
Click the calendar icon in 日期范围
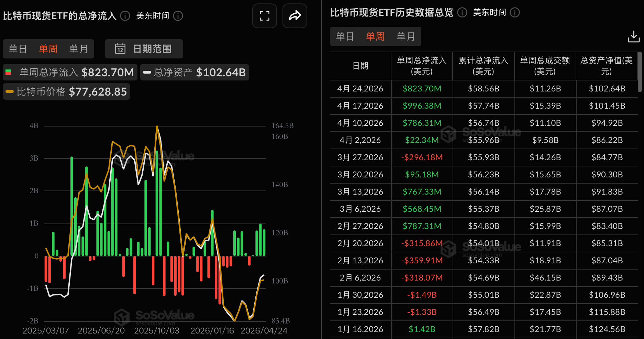click(120, 49)
